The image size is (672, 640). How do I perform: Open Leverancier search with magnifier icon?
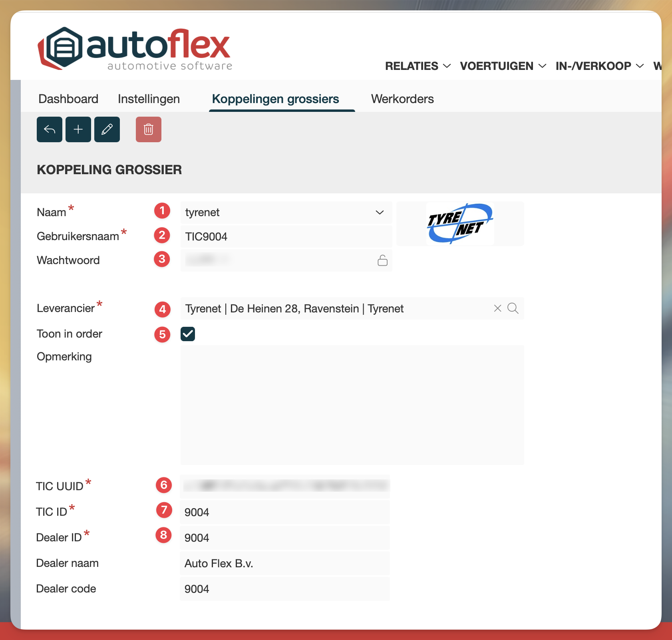point(513,308)
